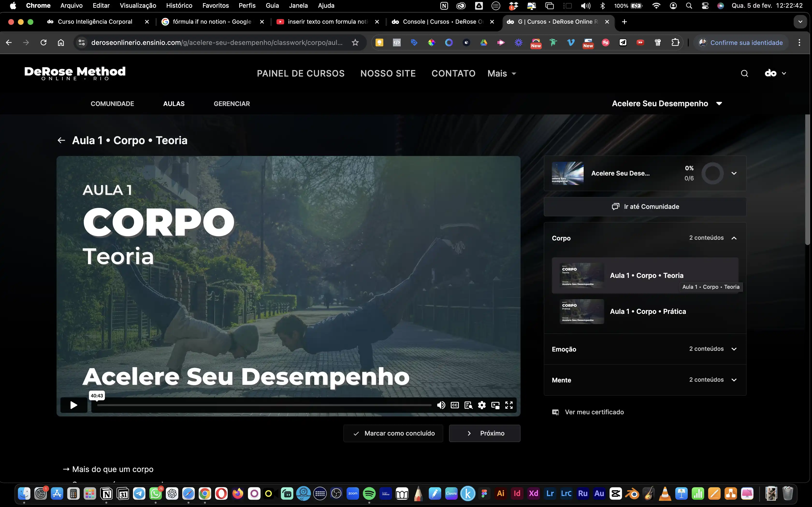Mark the lesson as concluído
Viewport: 812px width, 507px height.
(393, 433)
